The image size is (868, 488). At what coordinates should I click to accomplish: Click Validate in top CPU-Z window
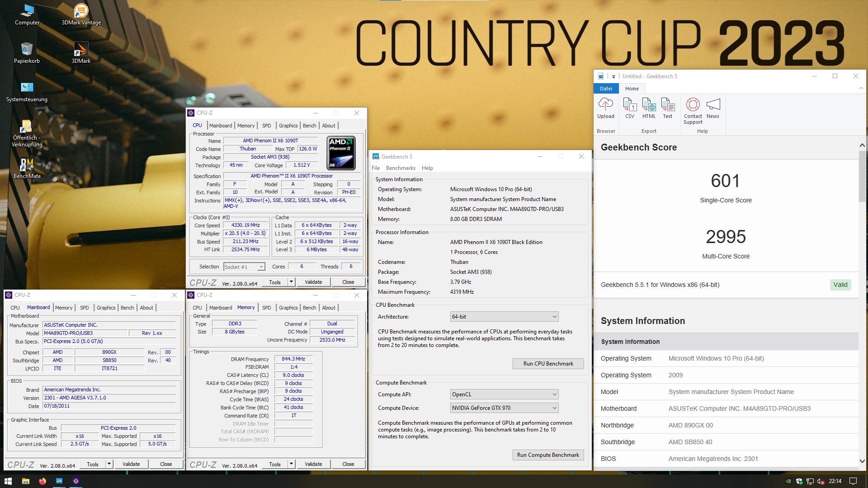pos(313,282)
